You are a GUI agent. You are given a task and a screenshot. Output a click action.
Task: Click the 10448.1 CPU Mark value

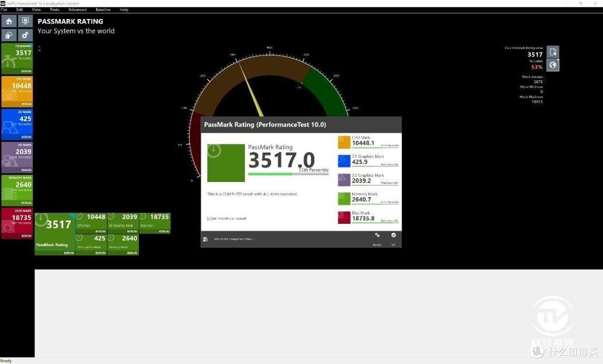[363, 143]
